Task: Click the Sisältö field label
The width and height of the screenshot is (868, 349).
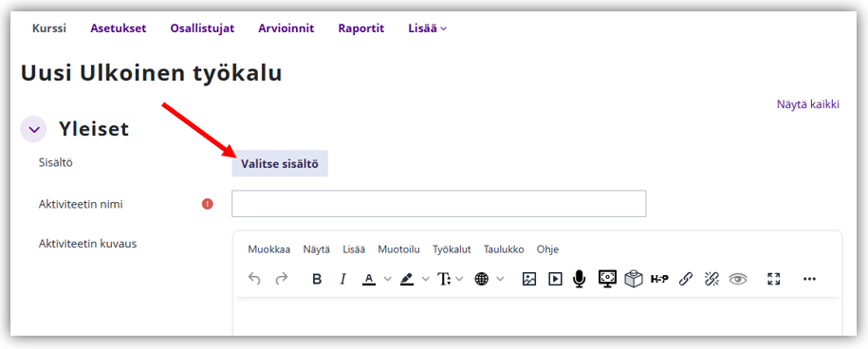Action: [x=56, y=162]
